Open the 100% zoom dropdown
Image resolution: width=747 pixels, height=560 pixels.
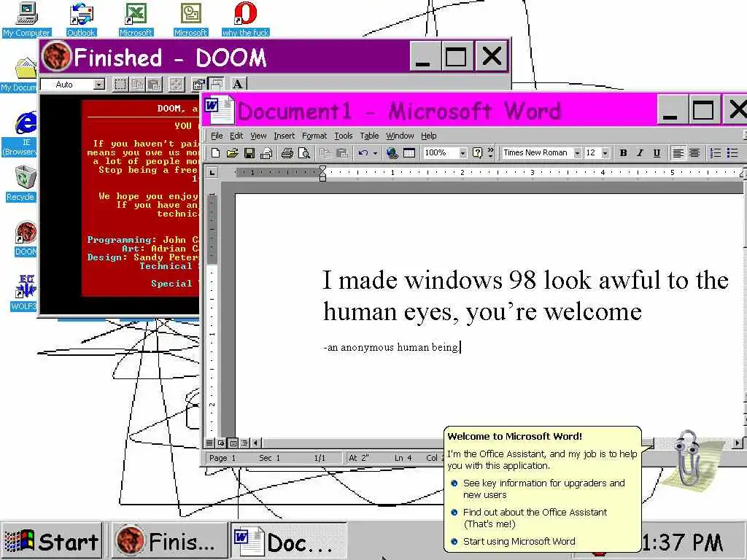click(462, 153)
